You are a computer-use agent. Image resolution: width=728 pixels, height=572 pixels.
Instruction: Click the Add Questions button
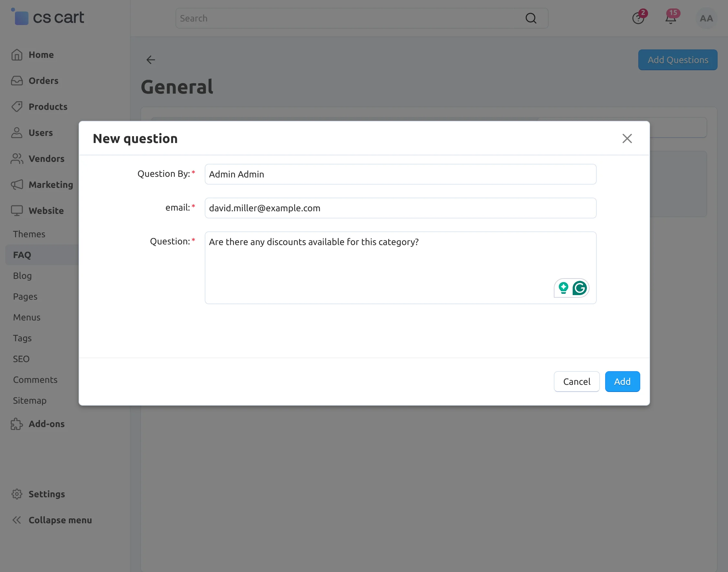pyautogui.click(x=677, y=60)
